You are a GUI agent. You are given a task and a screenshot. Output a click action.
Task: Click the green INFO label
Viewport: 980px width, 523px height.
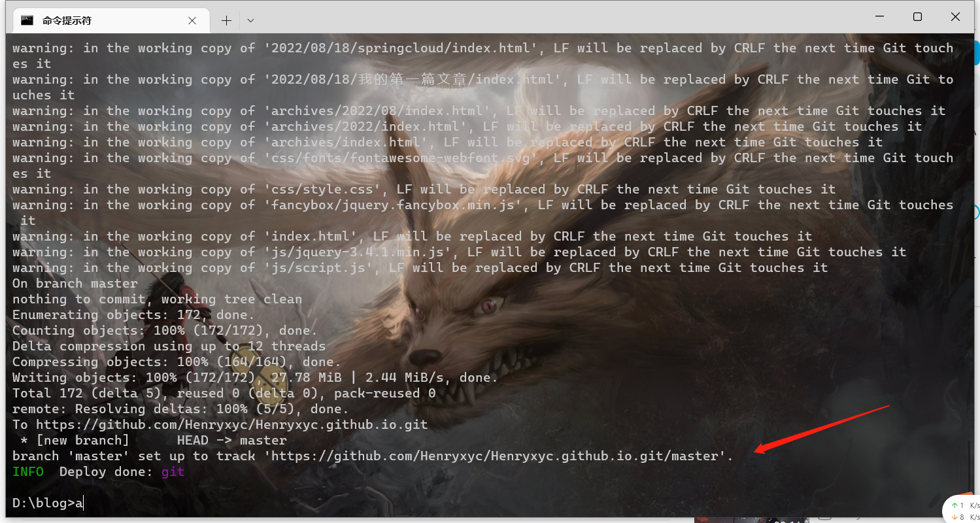click(x=28, y=471)
